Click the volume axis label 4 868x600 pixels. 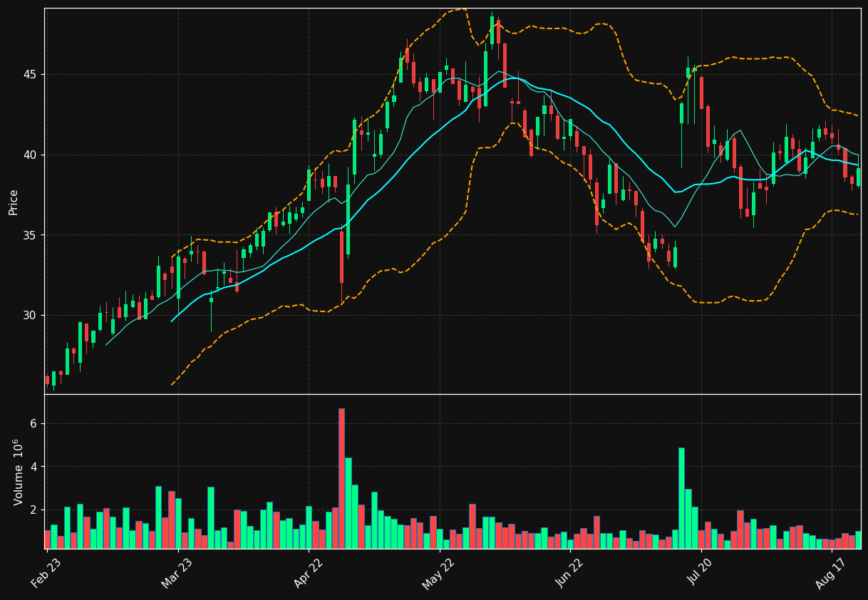(x=33, y=467)
